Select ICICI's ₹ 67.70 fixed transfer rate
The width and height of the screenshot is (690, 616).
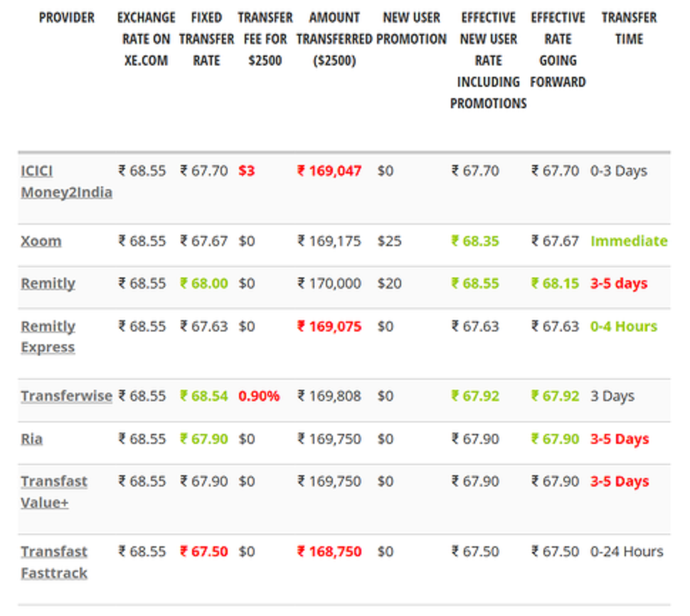(203, 171)
